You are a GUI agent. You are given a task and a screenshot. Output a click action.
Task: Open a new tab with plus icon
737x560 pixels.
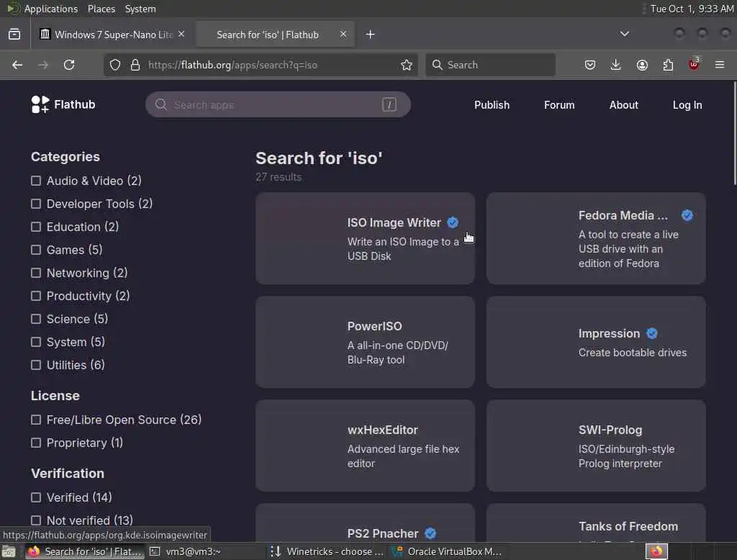click(x=371, y=35)
